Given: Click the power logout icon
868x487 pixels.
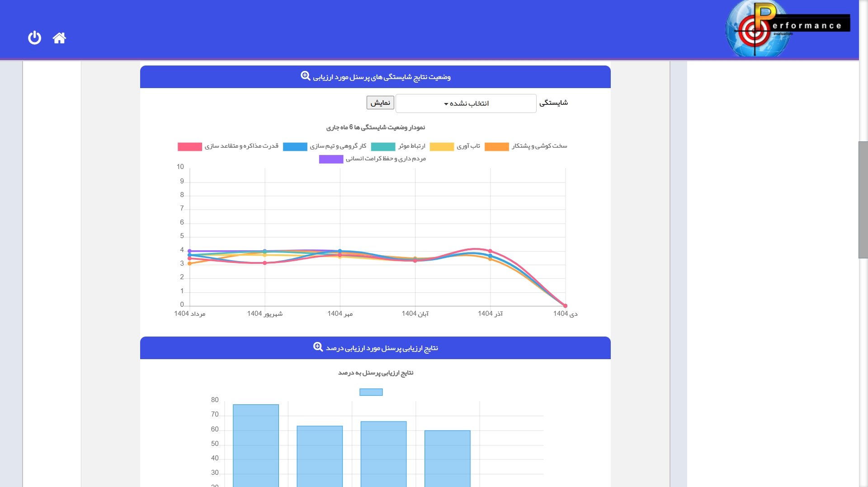Looking at the screenshot, I should pyautogui.click(x=34, y=37).
